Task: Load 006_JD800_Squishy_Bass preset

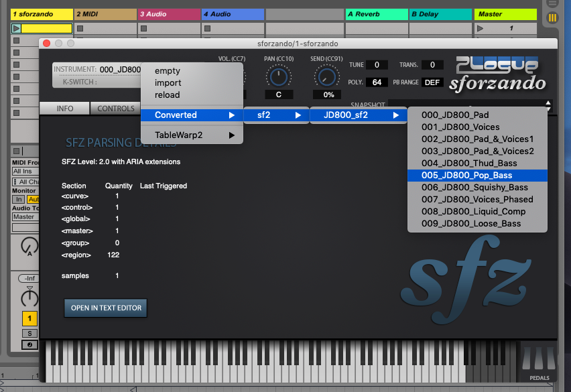Action: (x=477, y=188)
